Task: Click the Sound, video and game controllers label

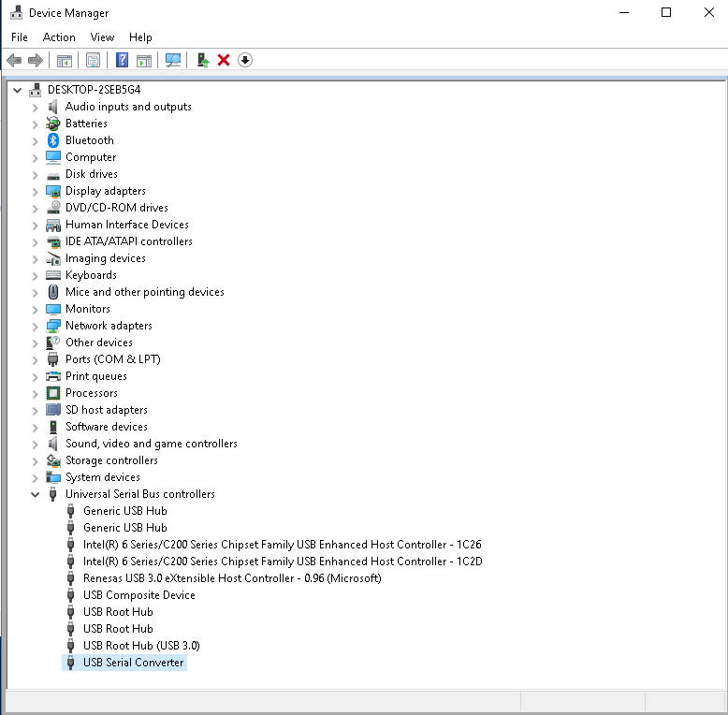Action: pyautogui.click(x=152, y=444)
